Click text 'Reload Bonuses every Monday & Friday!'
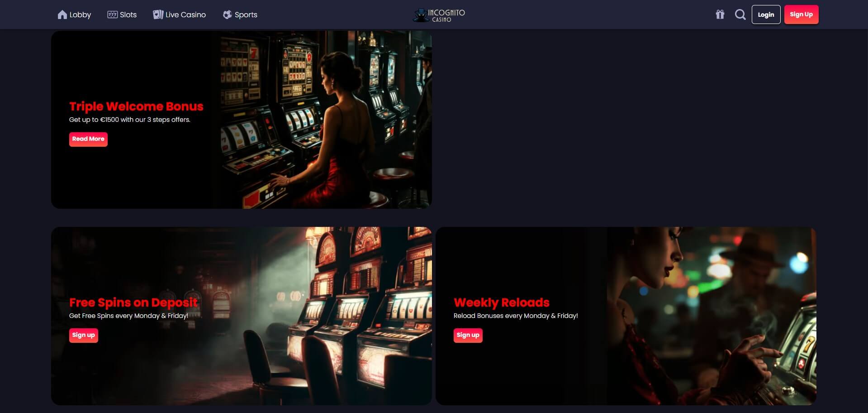This screenshot has width=868, height=413. click(x=516, y=316)
